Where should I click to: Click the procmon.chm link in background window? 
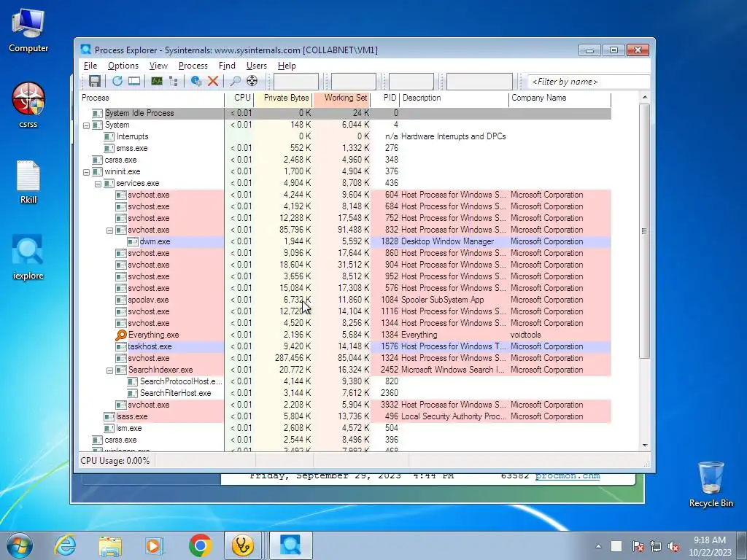[568, 476]
